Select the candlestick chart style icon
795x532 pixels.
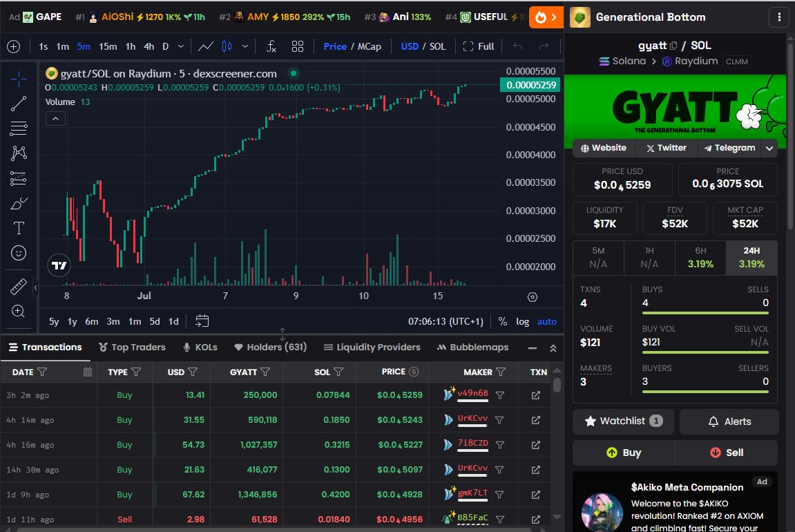point(227,47)
